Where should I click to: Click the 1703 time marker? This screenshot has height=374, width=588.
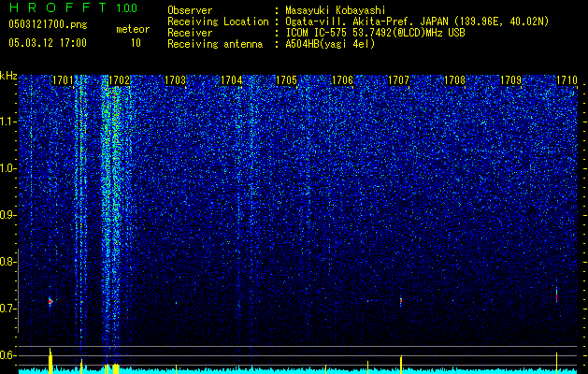coord(175,80)
